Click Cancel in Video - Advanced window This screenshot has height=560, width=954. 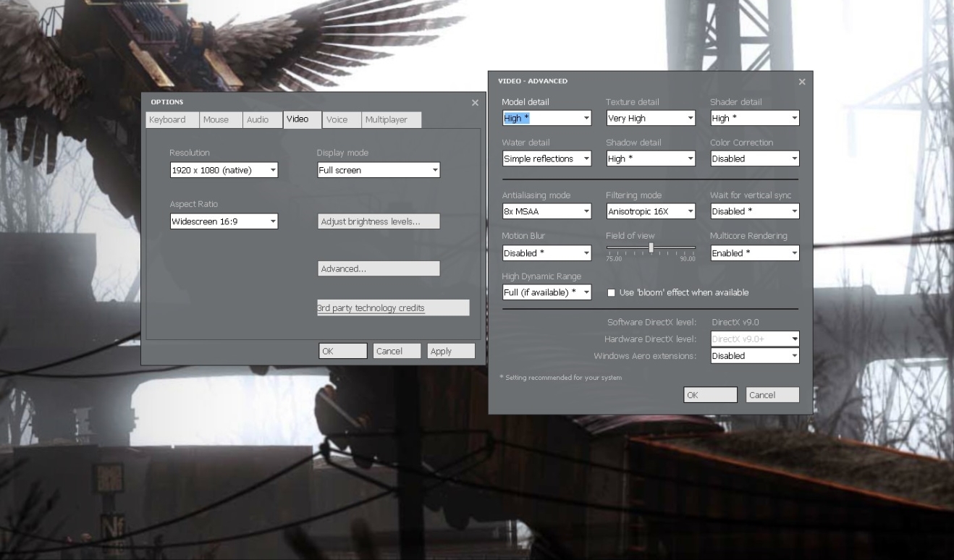[773, 395]
